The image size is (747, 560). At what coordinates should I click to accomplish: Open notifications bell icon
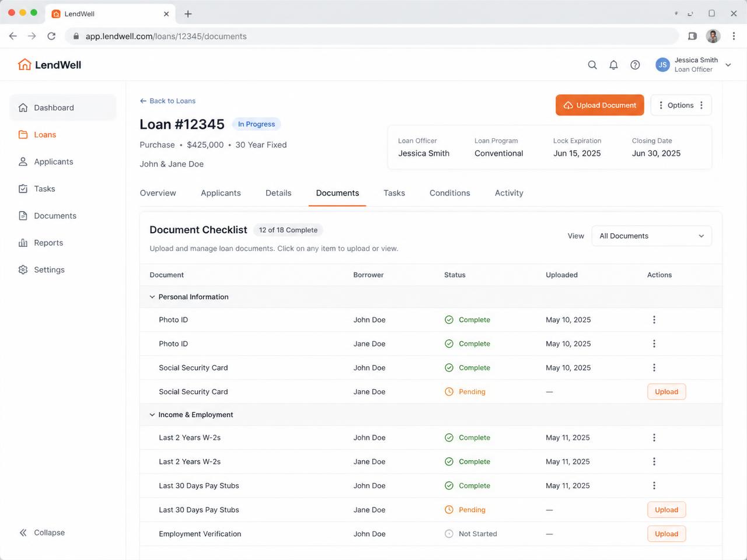coord(613,65)
